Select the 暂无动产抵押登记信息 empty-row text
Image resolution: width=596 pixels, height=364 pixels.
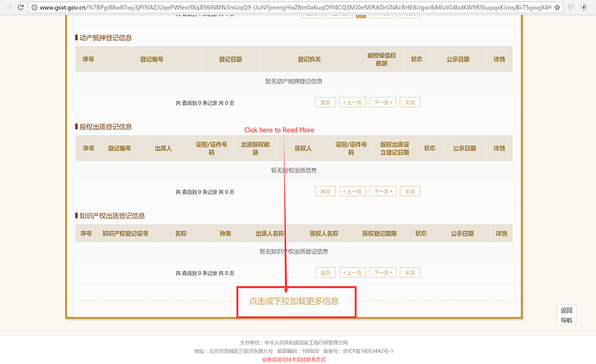(294, 81)
